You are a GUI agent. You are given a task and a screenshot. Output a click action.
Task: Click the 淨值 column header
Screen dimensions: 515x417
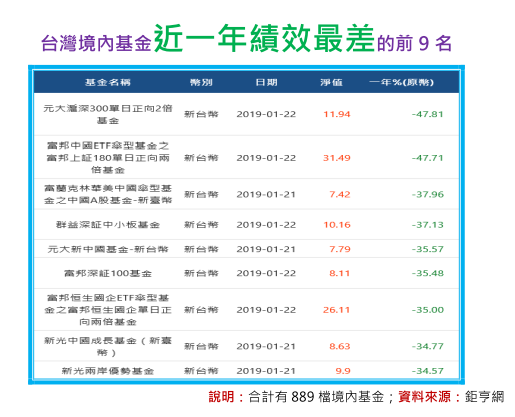pos(331,82)
